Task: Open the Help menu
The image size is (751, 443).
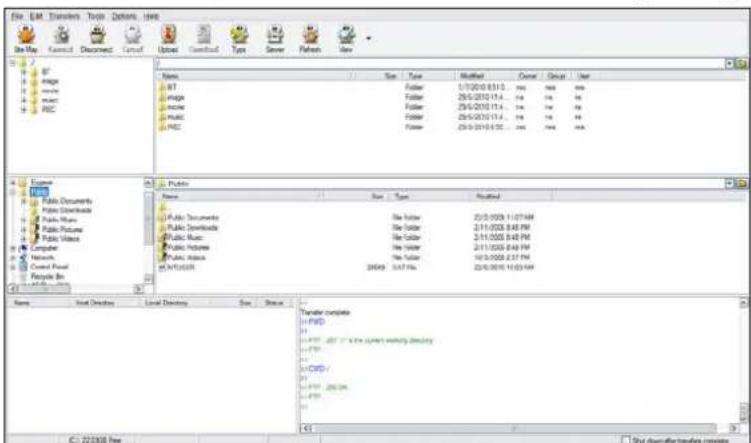Action: [151, 16]
